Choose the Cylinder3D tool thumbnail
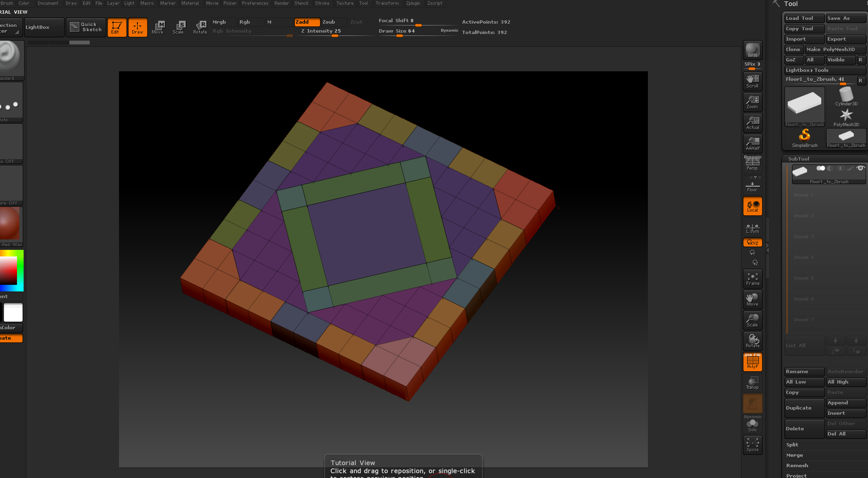868x478 pixels. point(846,96)
